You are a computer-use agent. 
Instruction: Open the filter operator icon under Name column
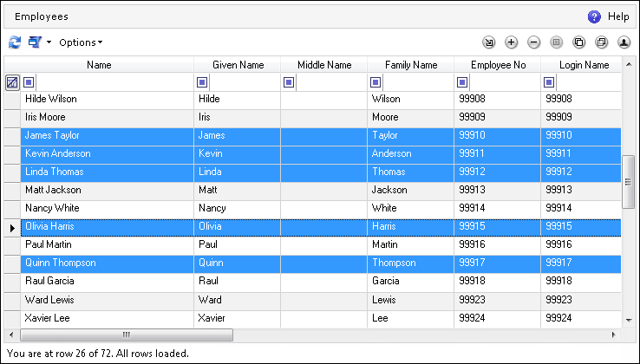[x=29, y=82]
